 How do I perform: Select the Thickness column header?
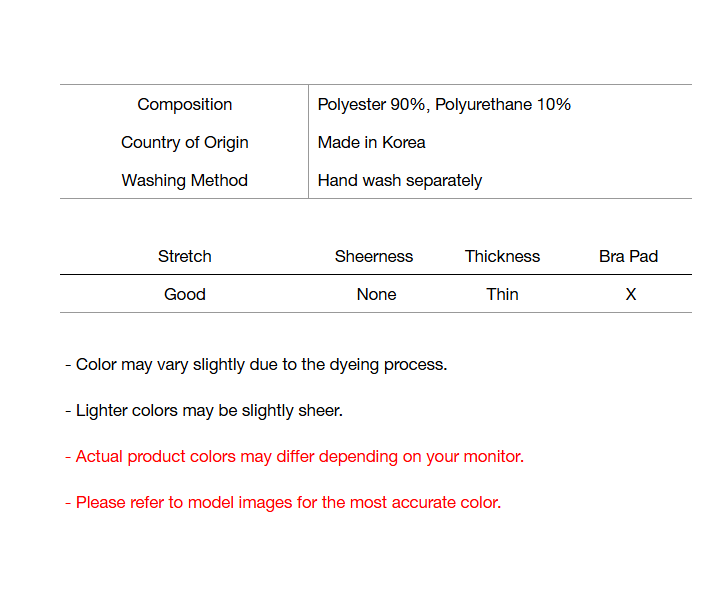(502, 256)
